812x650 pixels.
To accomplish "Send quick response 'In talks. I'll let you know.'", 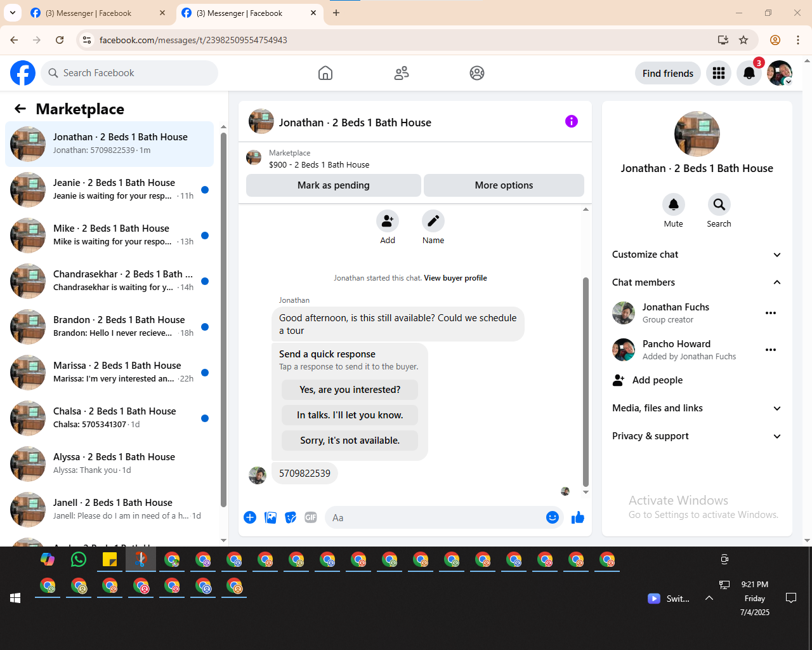I will [x=350, y=415].
